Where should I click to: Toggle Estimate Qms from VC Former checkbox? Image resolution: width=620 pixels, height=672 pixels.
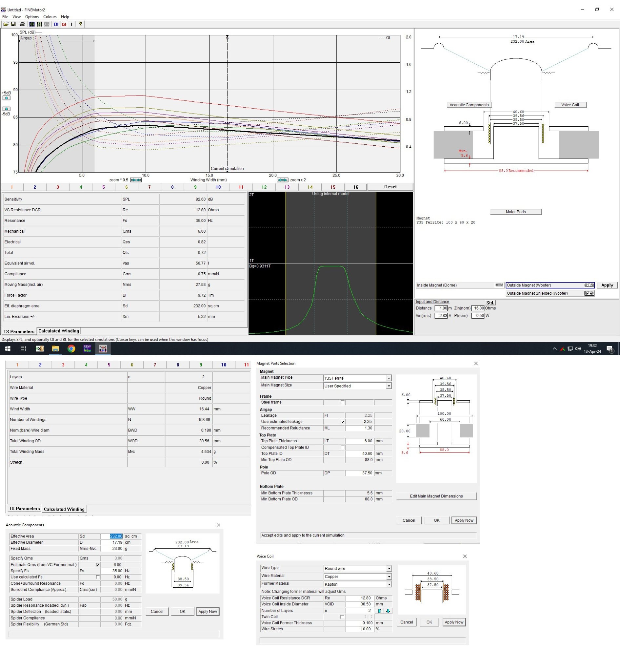pyautogui.click(x=98, y=565)
